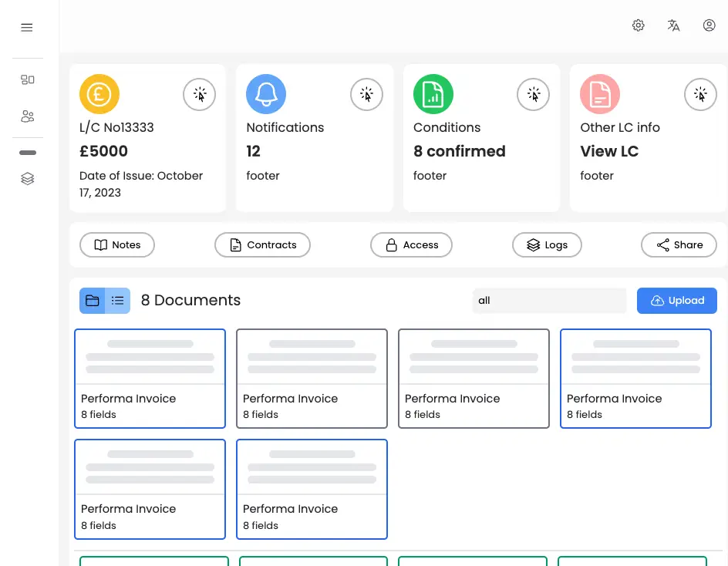The width and height of the screenshot is (728, 566).
Task: Open the Contracts button
Action: 262,245
